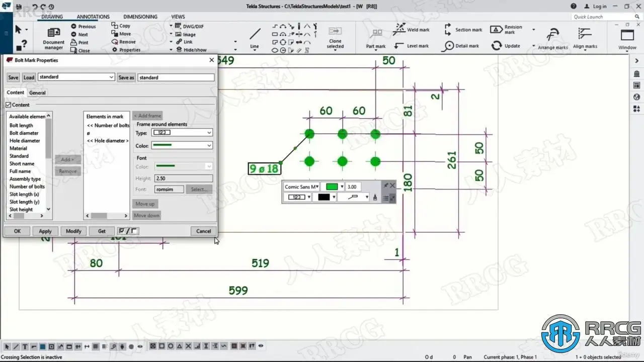Screen dimensions: 644x362
Task: Click the Weld mark tool icon
Action: click(x=399, y=29)
